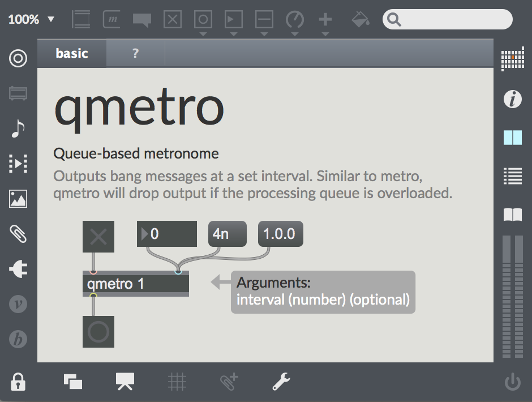Switch to the ? tab

(x=135, y=54)
